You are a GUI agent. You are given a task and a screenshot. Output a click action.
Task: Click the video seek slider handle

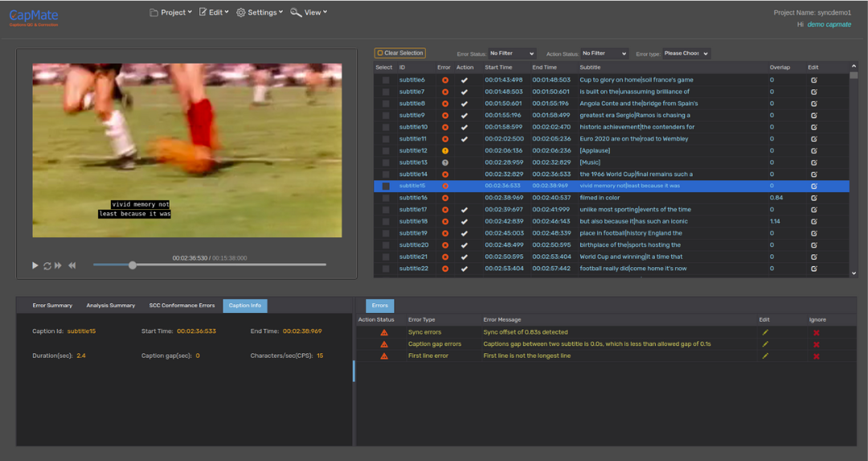[x=133, y=265]
